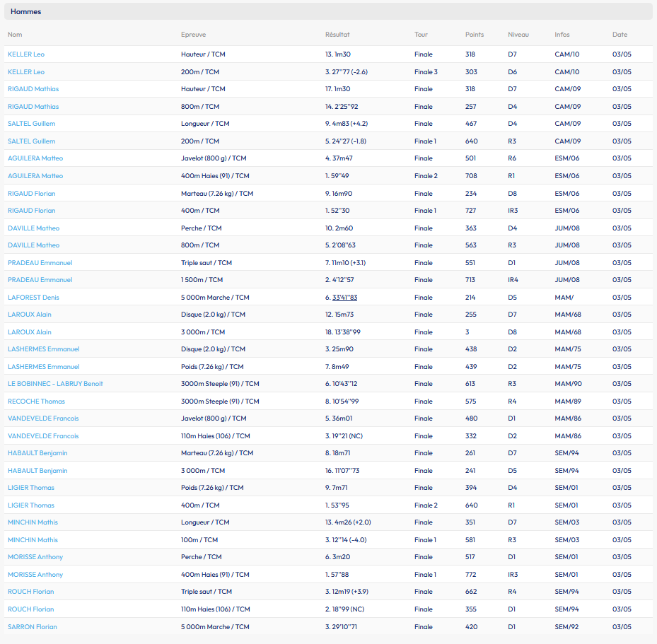
Task: Click the Date column header
Action: (x=620, y=35)
